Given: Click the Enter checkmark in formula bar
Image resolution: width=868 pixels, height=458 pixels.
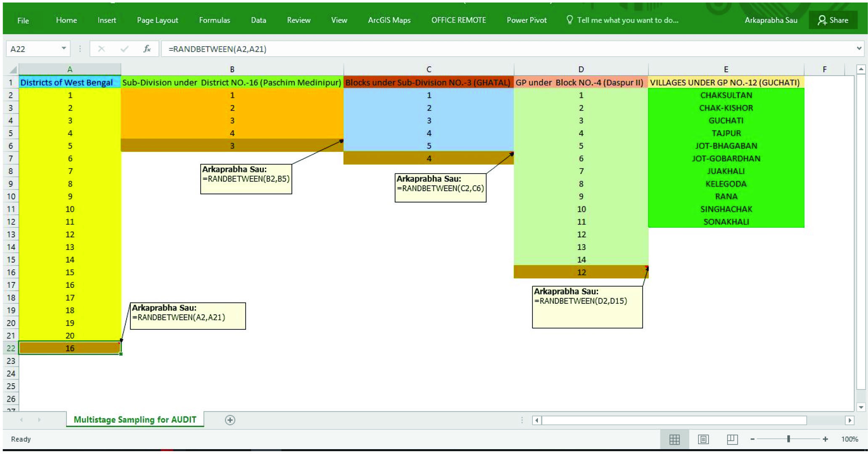Looking at the screenshot, I should point(124,49).
